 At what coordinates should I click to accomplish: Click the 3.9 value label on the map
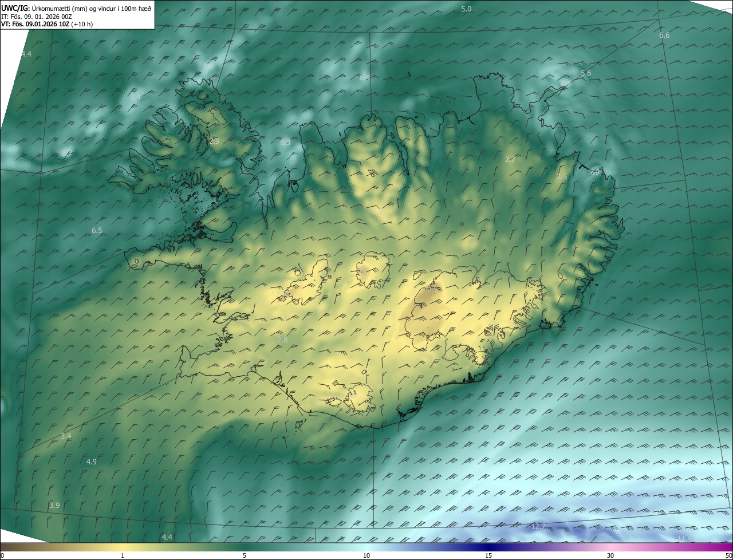pyautogui.click(x=54, y=505)
